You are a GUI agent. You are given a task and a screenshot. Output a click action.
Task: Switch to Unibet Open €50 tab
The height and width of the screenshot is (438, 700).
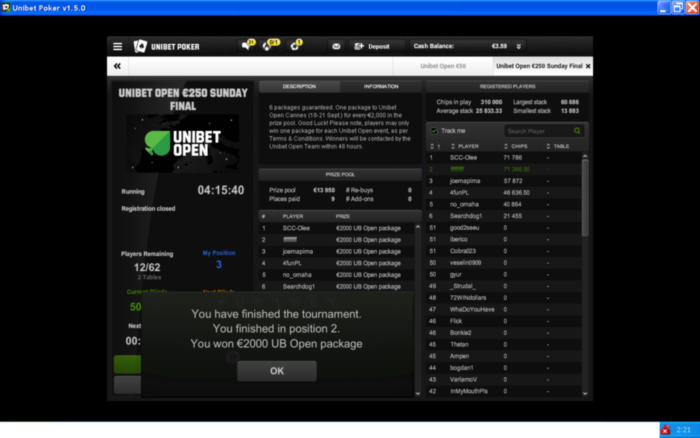[x=443, y=66]
